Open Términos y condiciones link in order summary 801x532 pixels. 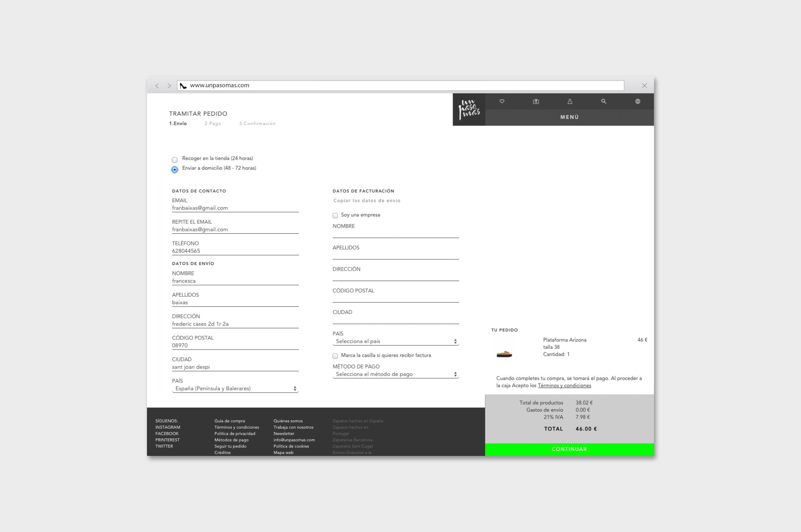tap(564, 385)
